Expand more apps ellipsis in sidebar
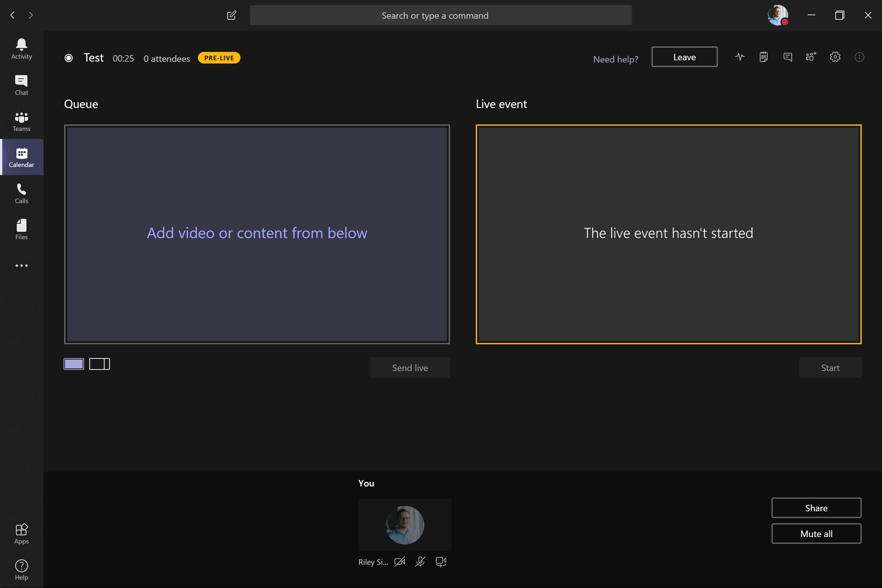The width and height of the screenshot is (882, 588). click(x=21, y=266)
